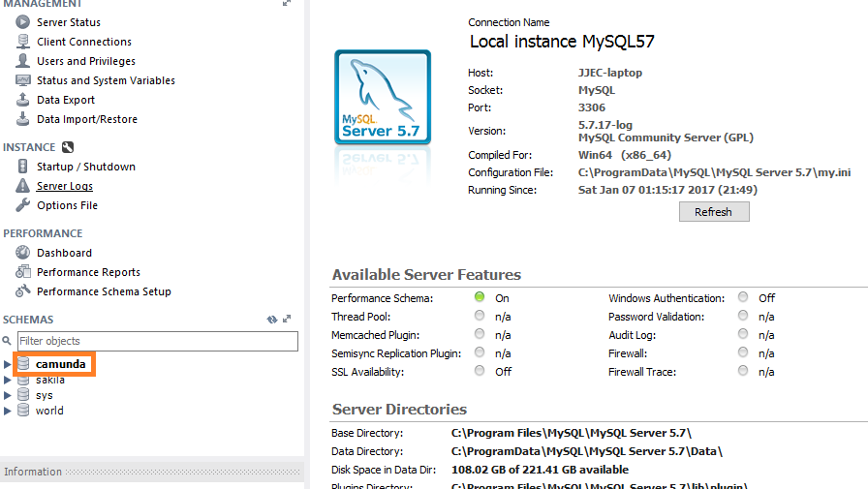The image size is (868, 489).
Task: Click the camunda database icon
Action: coord(23,363)
